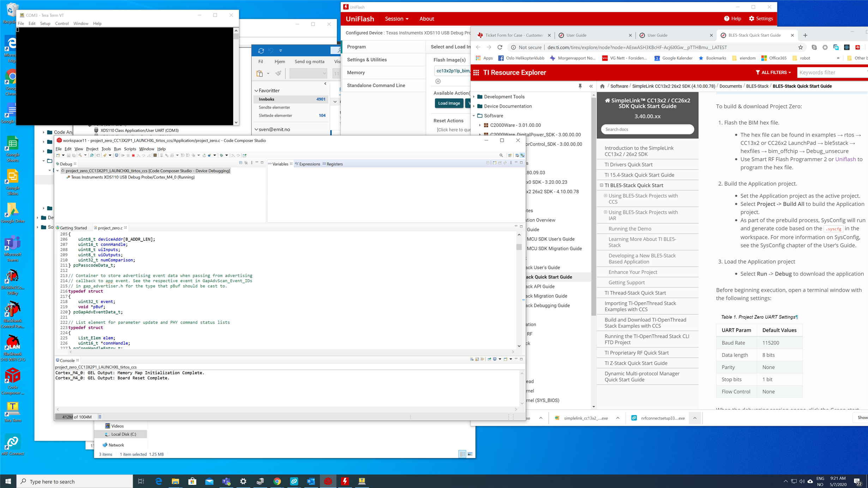The height and width of the screenshot is (488, 868).
Task: Click the build hammer icon in CCS toolbar
Action: click(x=80, y=155)
